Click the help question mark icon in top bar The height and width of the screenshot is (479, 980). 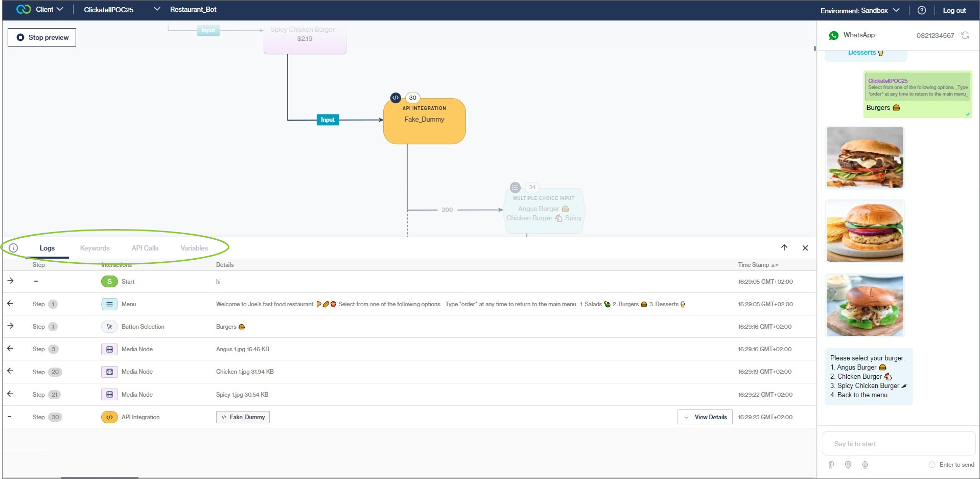click(921, 10)
